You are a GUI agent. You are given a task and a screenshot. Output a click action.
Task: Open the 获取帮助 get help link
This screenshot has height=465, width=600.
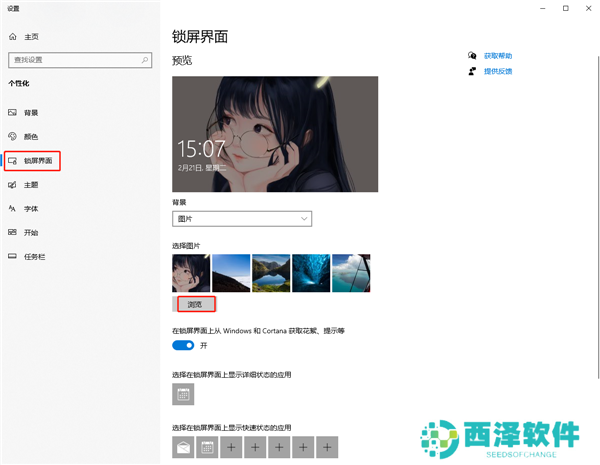(x=498, y=56)
